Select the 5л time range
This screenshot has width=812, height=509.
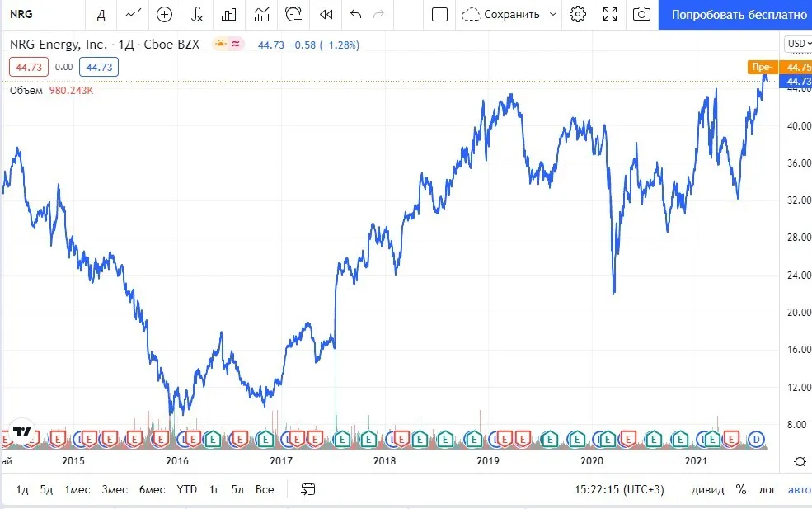click(237, 489)
